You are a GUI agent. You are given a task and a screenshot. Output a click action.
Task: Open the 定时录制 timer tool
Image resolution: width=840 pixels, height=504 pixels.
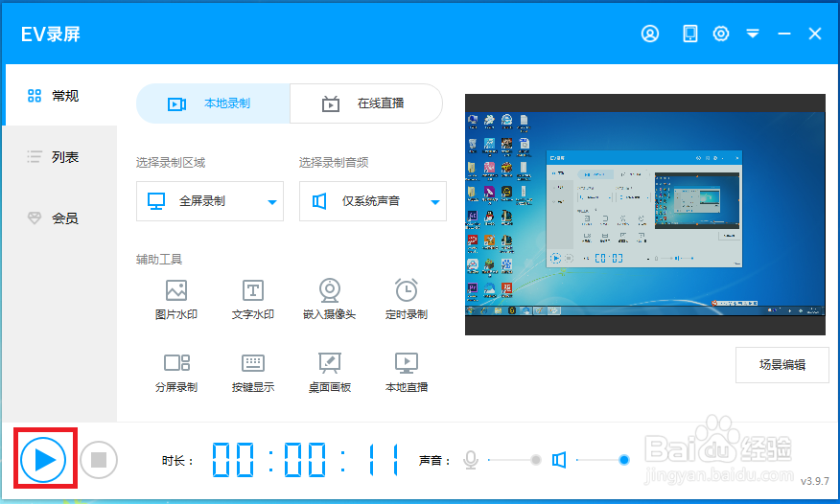[x=407, y=300]
